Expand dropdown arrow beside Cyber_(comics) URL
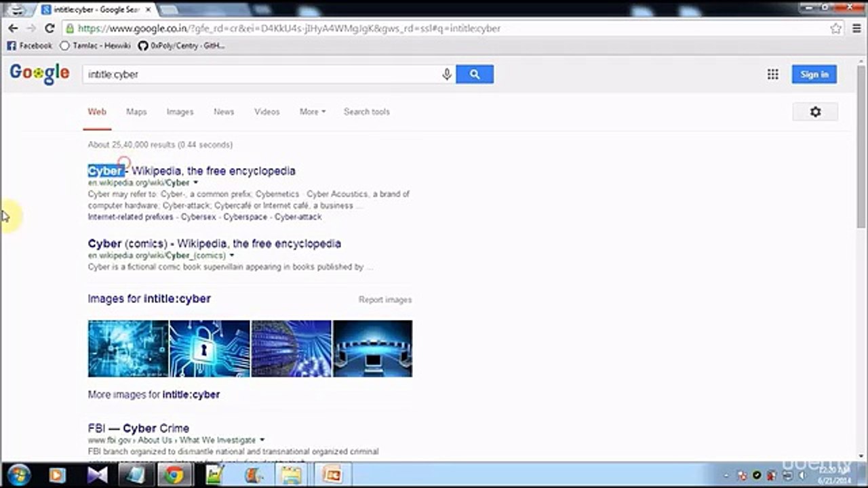Screen dimensions: 868x488 (x=232, y=256)
